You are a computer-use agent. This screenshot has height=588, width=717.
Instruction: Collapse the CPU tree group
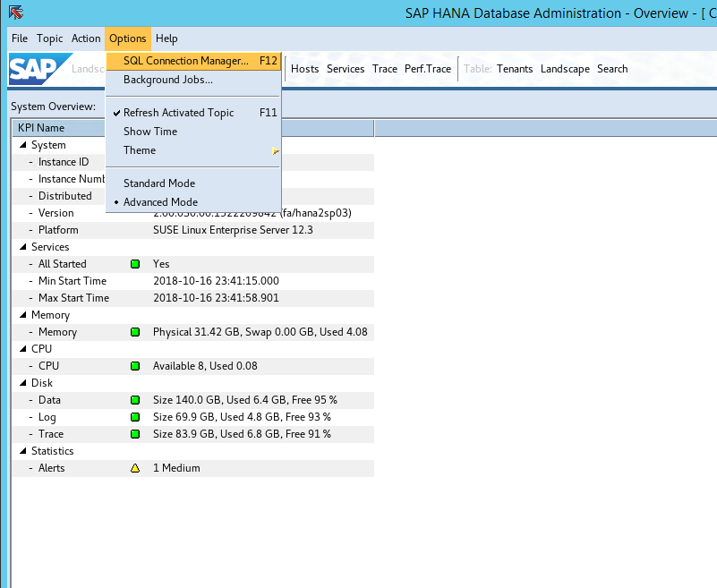[x=23, y=349]
